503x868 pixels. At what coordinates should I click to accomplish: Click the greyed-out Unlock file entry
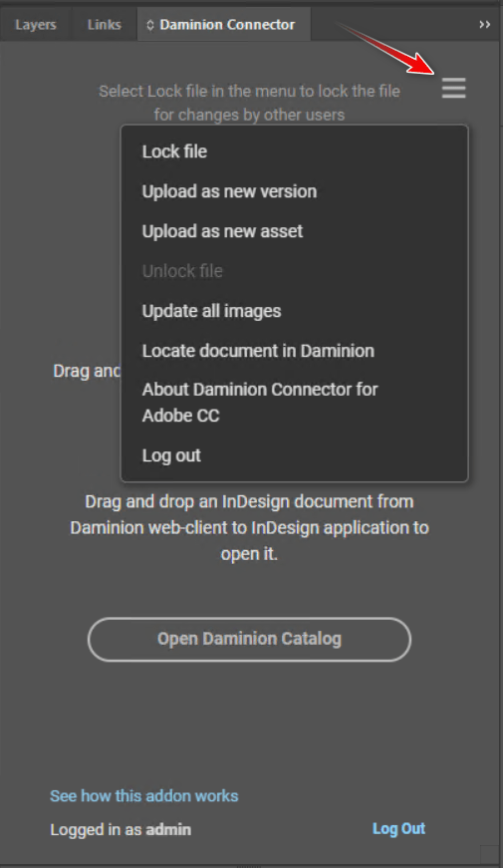(182, 271)
